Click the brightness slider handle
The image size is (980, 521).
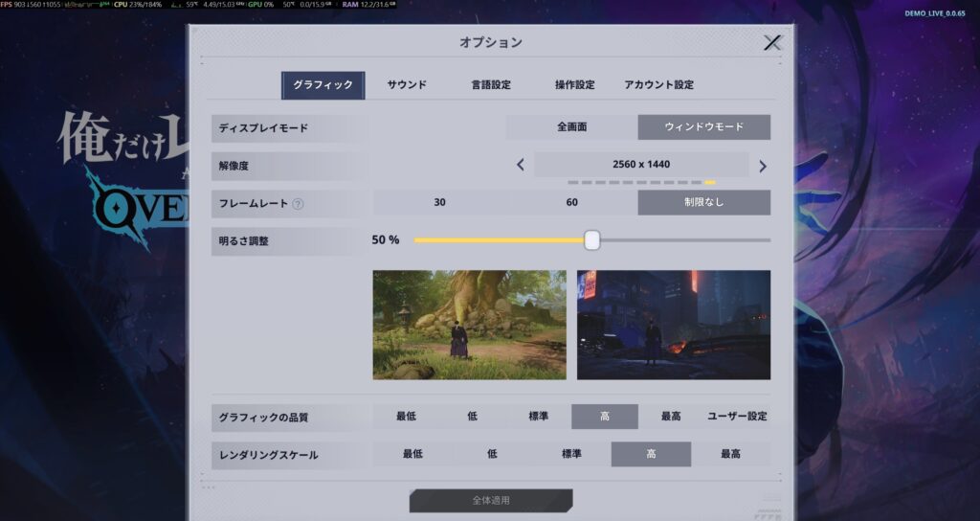[x=591, y=240]
